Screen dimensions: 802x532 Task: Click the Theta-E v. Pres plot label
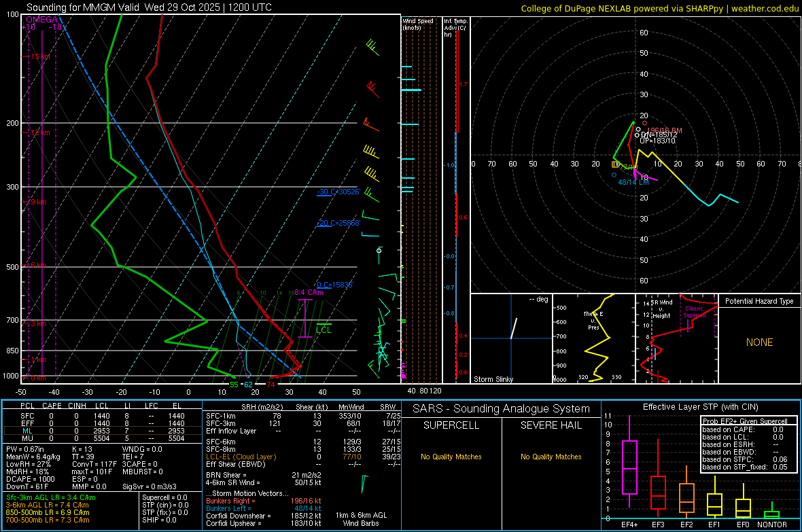[x=593, y=321]
